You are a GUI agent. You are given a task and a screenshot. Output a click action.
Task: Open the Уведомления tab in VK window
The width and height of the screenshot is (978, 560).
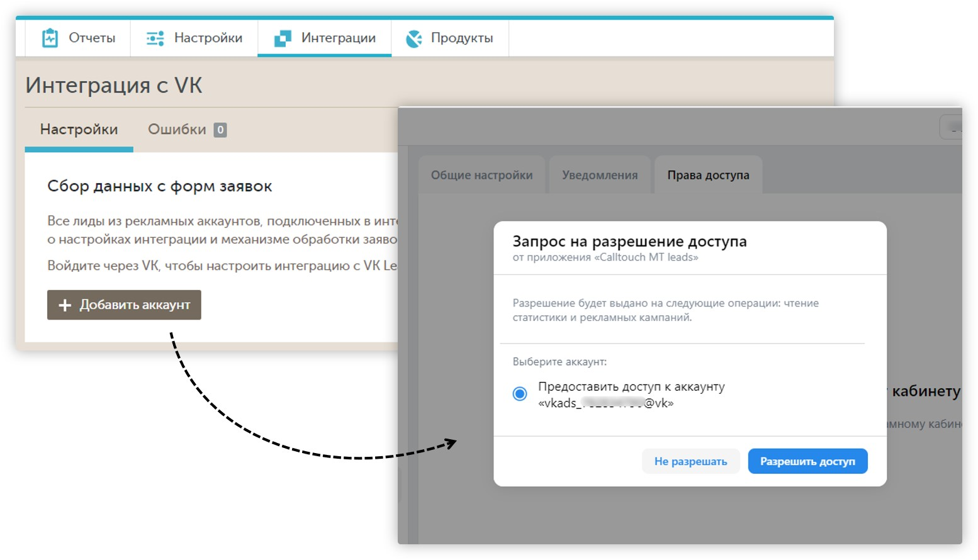point(600,175)
